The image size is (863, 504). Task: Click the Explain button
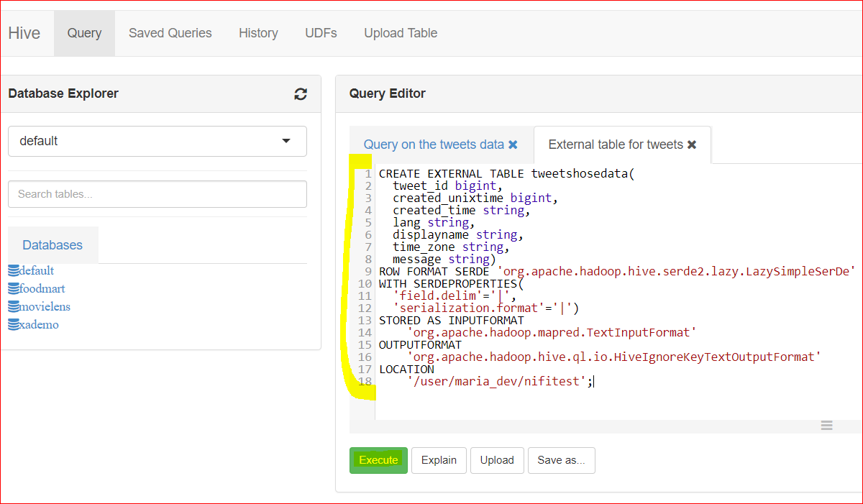tap(439, 460)
